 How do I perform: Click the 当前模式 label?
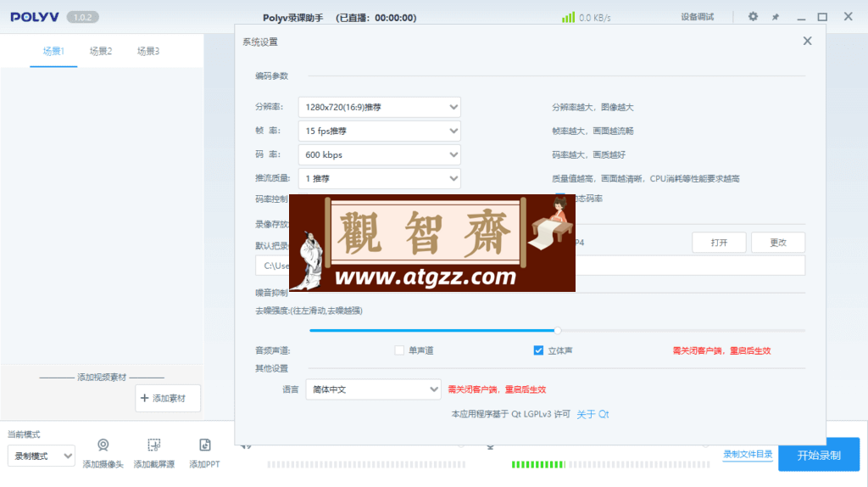24,434
